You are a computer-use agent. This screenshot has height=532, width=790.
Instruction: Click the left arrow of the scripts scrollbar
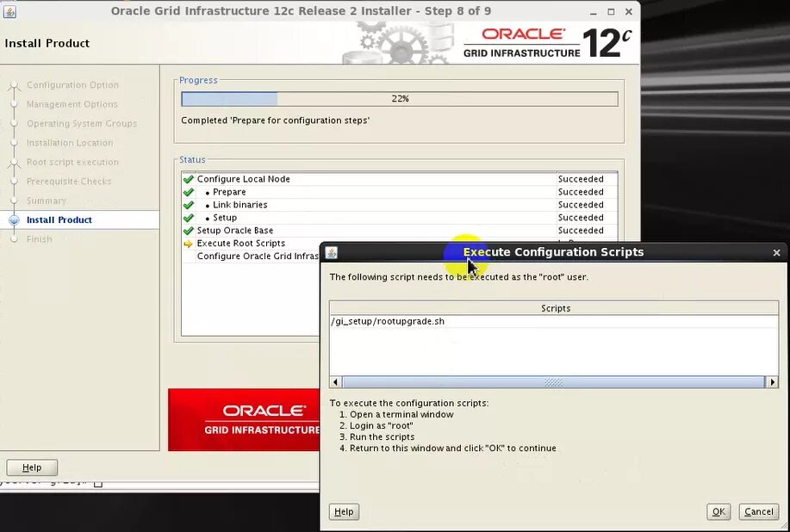point(335,382)
